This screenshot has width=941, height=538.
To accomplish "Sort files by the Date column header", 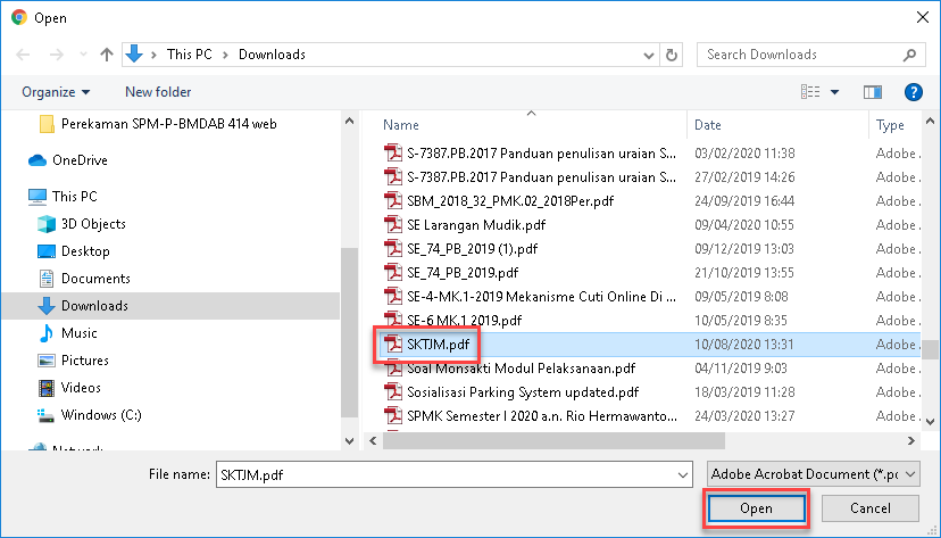I will pos(708,125).
